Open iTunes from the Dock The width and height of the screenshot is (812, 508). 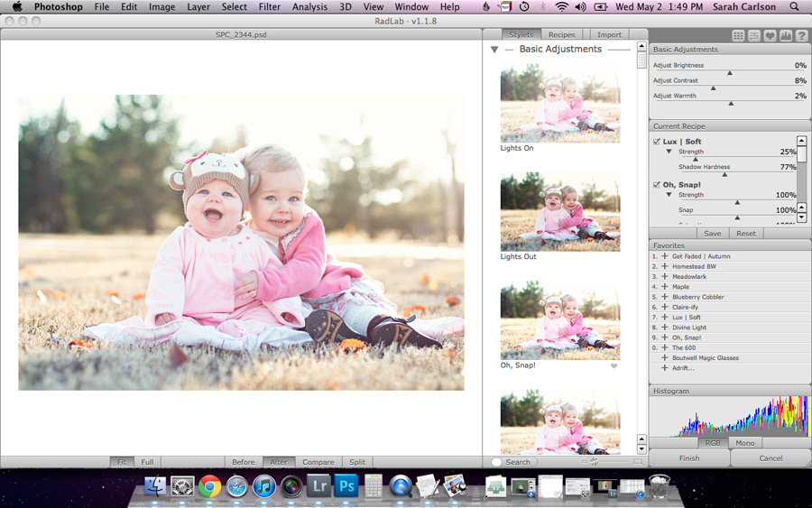tap(264, 486)
